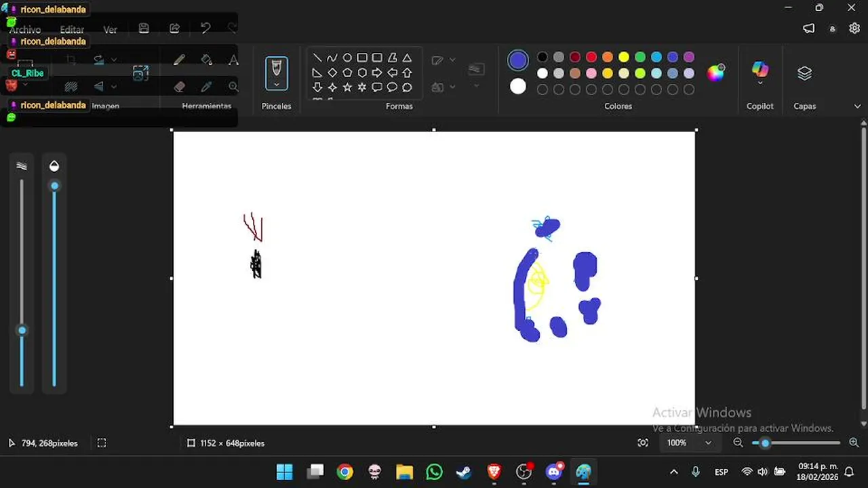Screen dimensions: 868x488
Task: Select the Diamond shape
Action: [x=332, y=73]
